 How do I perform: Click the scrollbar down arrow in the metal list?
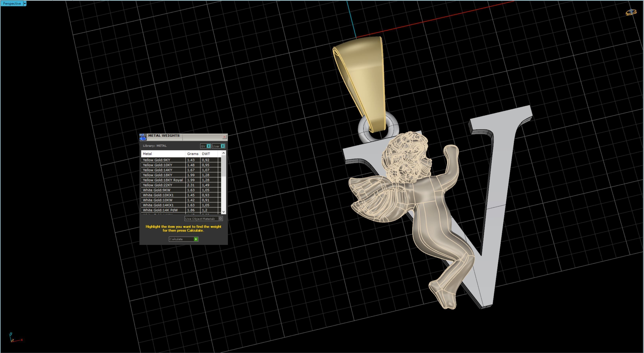(x=224, y=211)
